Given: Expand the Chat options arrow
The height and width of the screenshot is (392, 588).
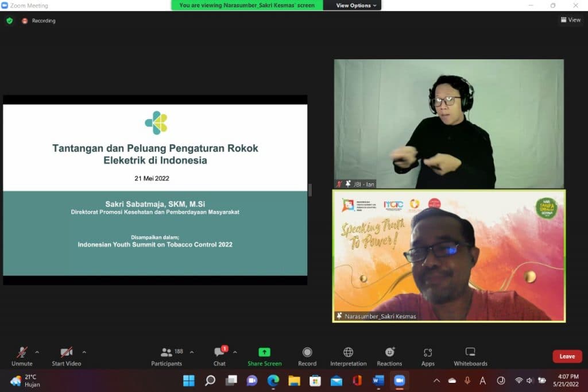Looking at the screenshot, I should (235, 352).
